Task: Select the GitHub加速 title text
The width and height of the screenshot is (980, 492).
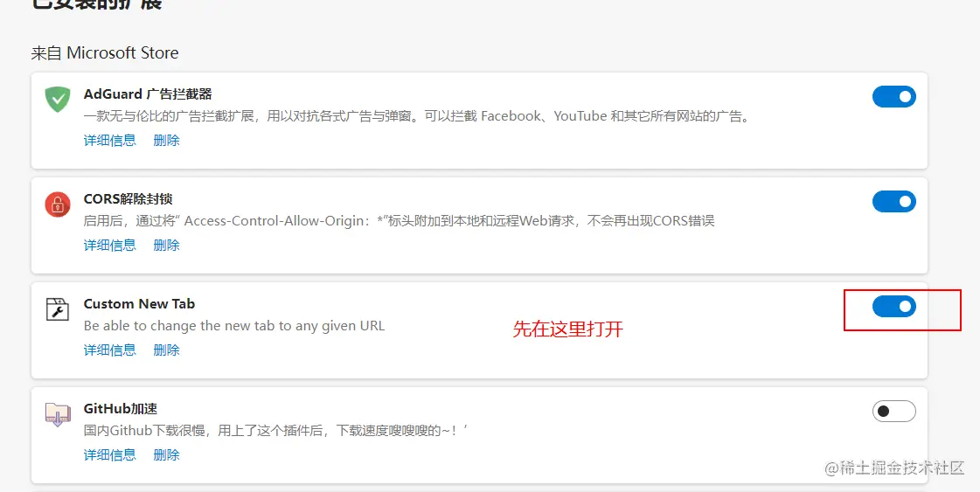Action: click(x=121, y=409)
